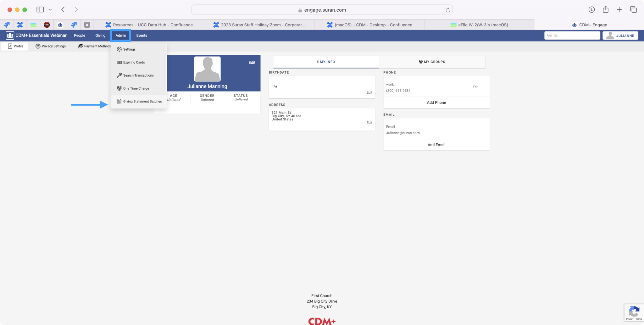This screenshot has width=644, height=325.
Task: Click the profile photo placeholder
Action: coord(207,69)
